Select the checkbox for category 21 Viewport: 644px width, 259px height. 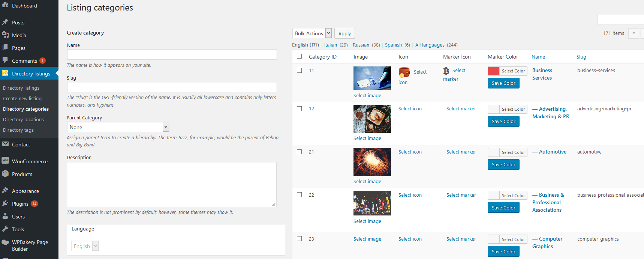[299, 152]
